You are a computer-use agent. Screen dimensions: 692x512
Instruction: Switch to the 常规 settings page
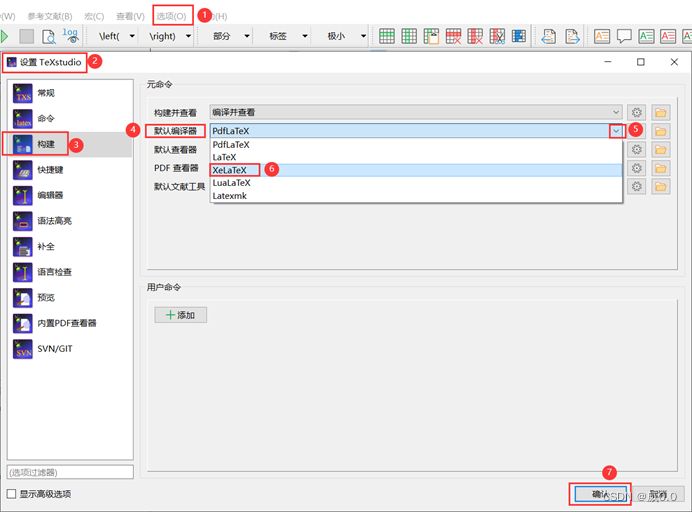[x=70, y=93]
